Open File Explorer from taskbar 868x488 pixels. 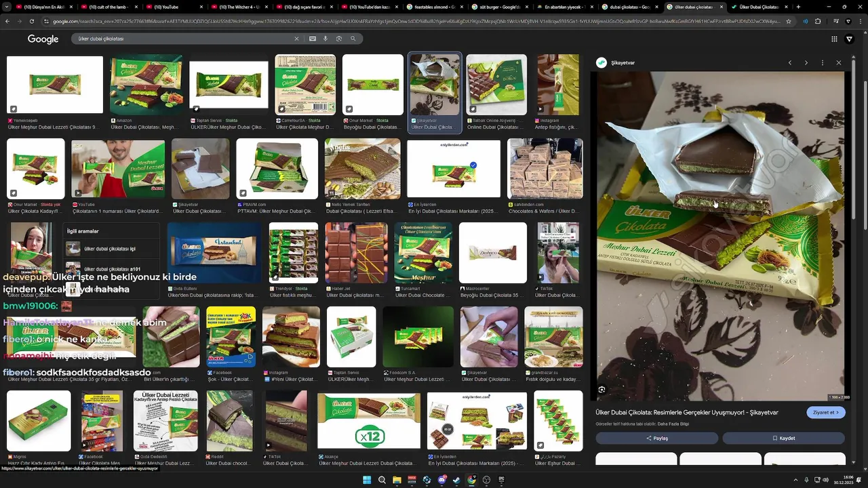(397, 480)
